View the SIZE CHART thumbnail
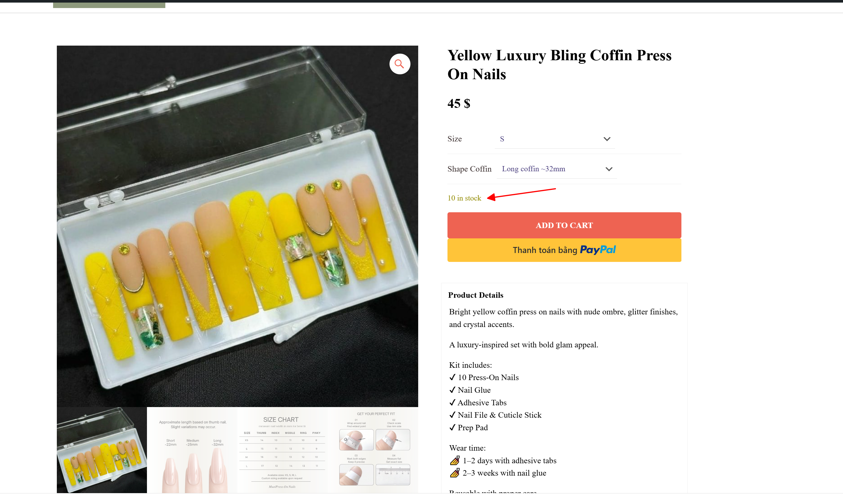 282,450
